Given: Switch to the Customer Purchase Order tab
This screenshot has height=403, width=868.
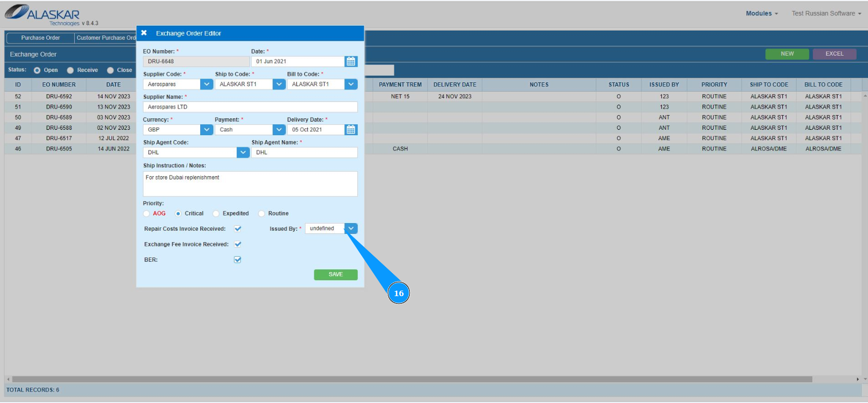Looking at the screenshot, I should pyautogui.click(x=106, y=38).
